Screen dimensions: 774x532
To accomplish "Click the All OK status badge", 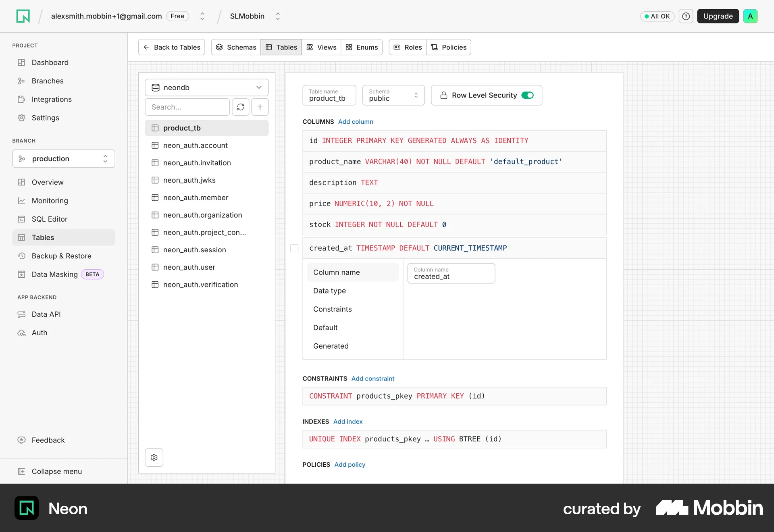I will click(x=657, y=16).
